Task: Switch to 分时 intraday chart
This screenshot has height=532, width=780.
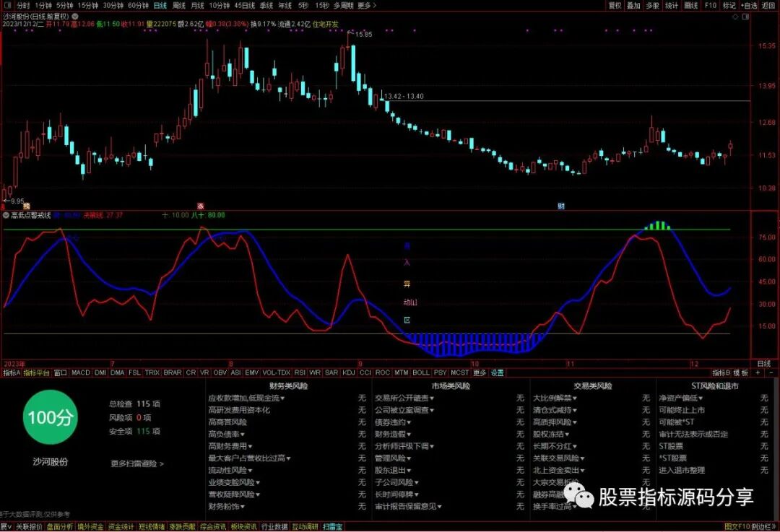Action: (23, 6)
